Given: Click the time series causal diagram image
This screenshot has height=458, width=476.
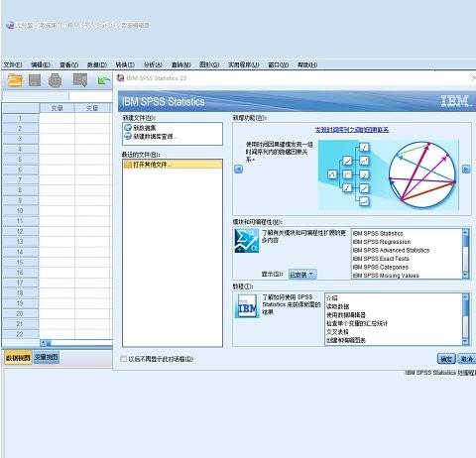Looking at the screenshot, I should pos(389,174).
